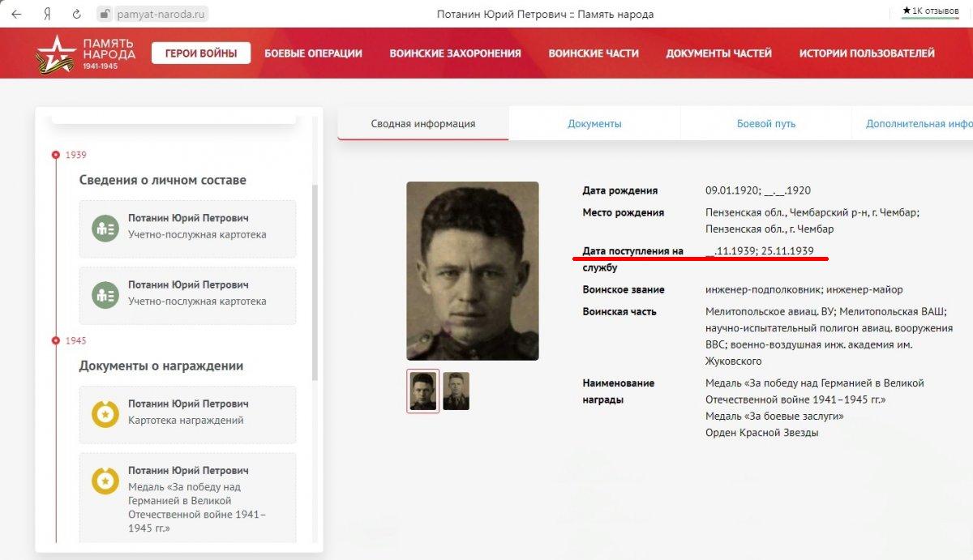Switch to the Боевой путь tab

tap(766, 124)
